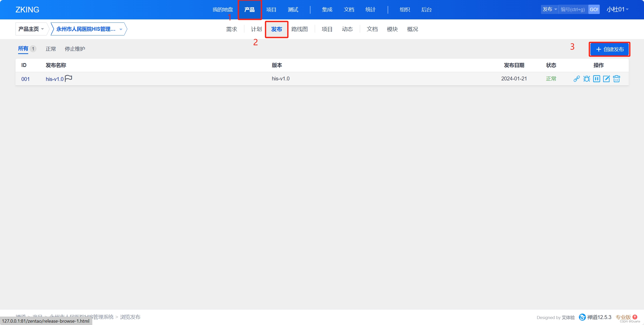Viewport: 644px width, 325px height.
Task: Switch to the 路线图 tab
Action: pyautogui.click(x=299, y=29)
